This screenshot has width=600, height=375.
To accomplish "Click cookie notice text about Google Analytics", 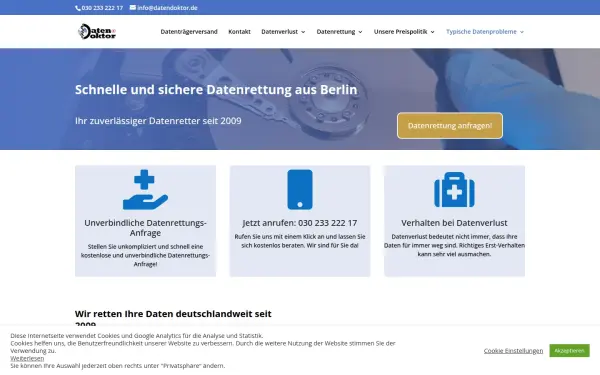I will pos(137,336).
